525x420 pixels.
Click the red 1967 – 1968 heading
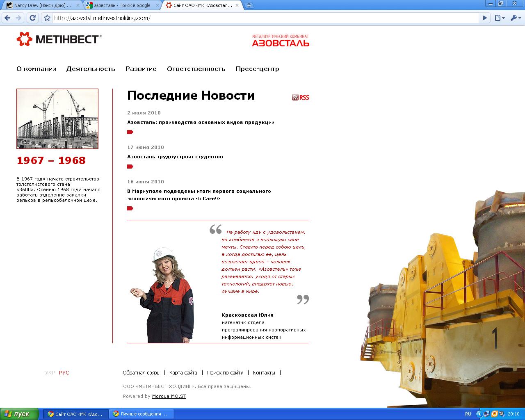51,160
